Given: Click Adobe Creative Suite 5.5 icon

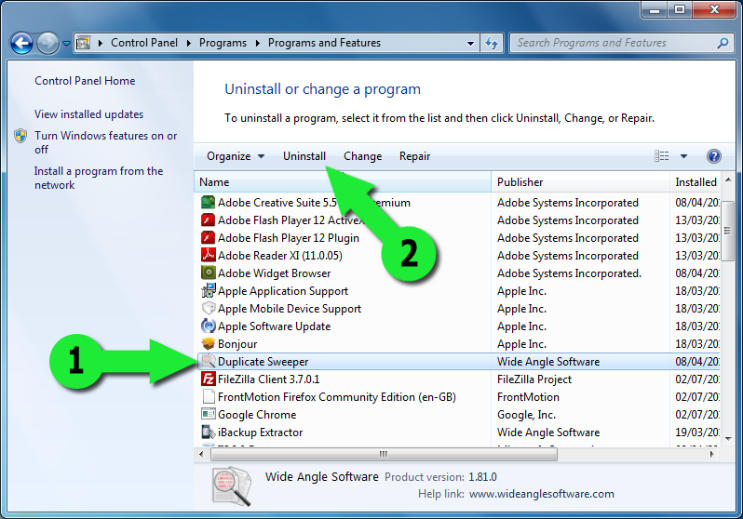Looking at the screenshot, I should (x=208, y=202).
